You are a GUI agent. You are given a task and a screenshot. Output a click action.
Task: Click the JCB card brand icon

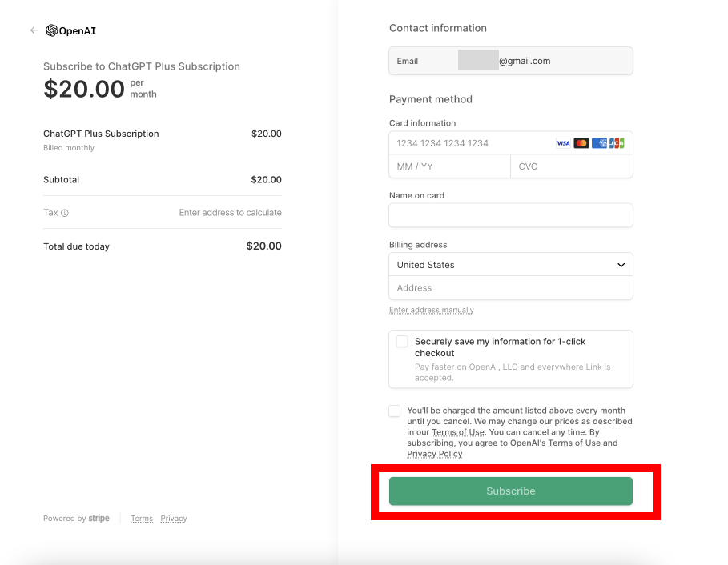617,142
